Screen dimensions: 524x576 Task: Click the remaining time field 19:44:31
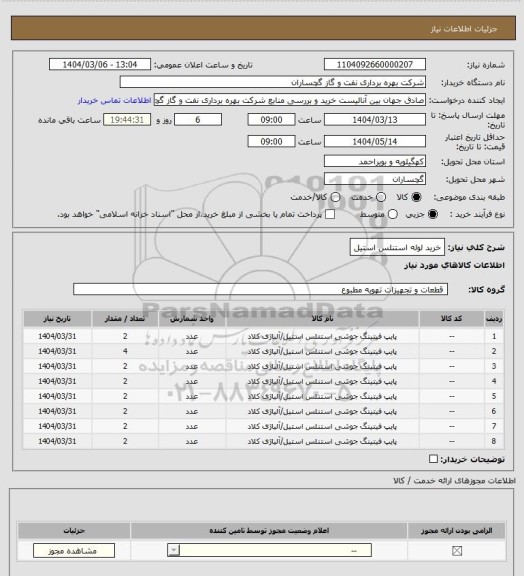point(127,120)
